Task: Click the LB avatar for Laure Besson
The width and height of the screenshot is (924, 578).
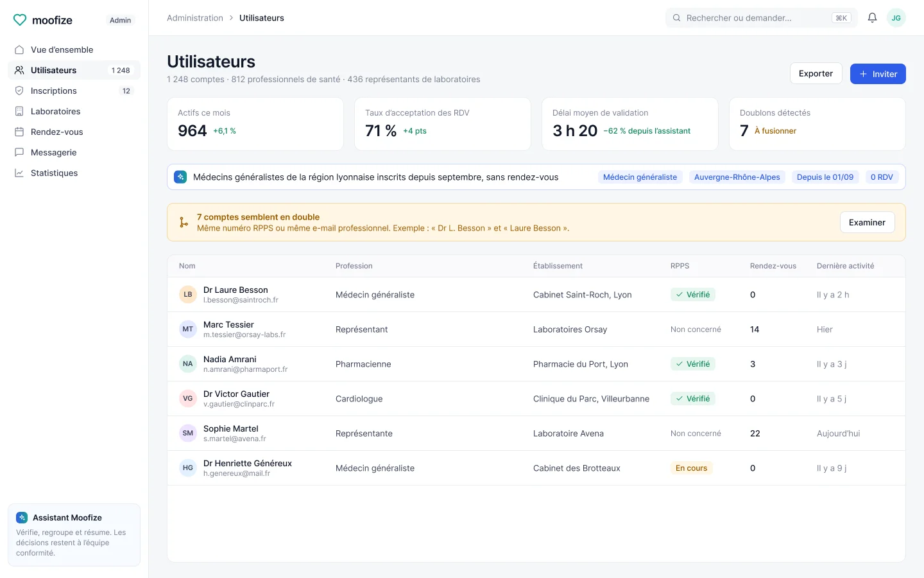Action: pos(187,295)
